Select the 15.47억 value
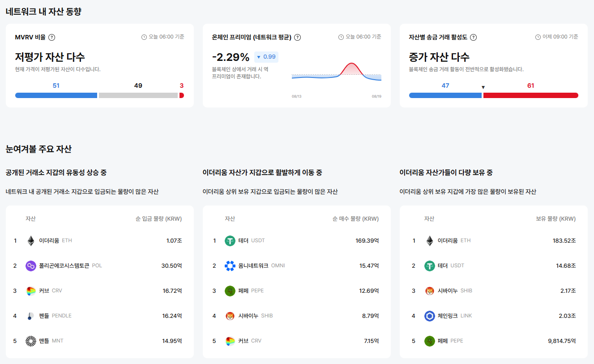 pos(369,266)
